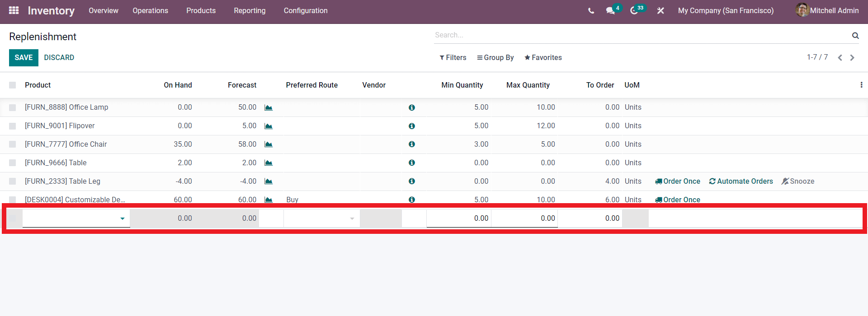Open forecast graph for Customizable Desk

click(x=269, y=200)
